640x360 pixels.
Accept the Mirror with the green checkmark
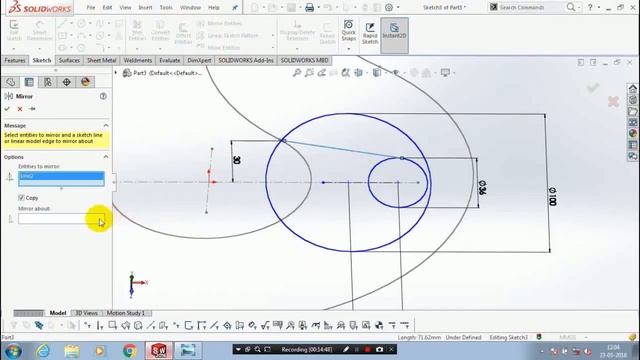point(7,109)
